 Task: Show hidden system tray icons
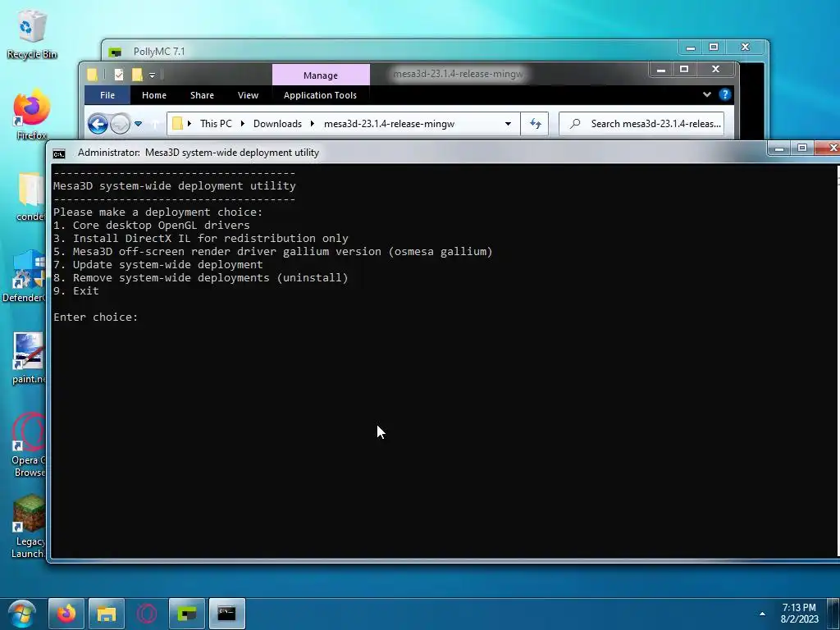(x=762, y=614)
